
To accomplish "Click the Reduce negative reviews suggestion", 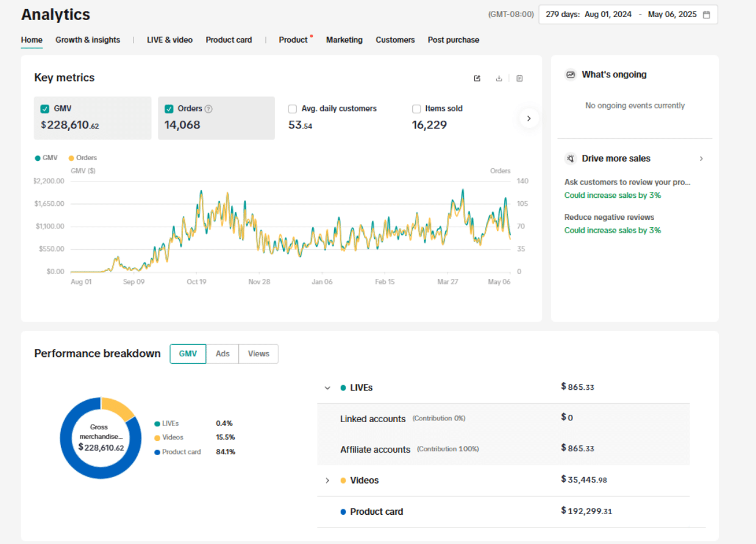I will point(609,217).
